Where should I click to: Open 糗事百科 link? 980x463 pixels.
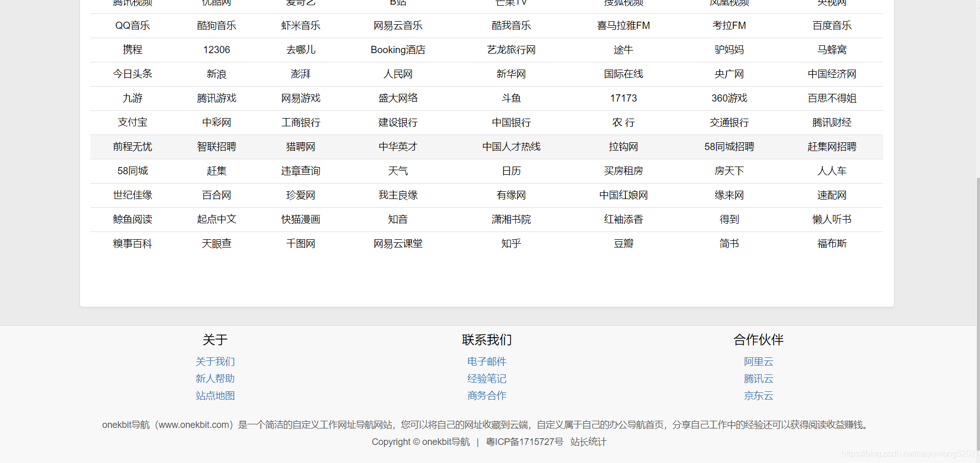133,244
